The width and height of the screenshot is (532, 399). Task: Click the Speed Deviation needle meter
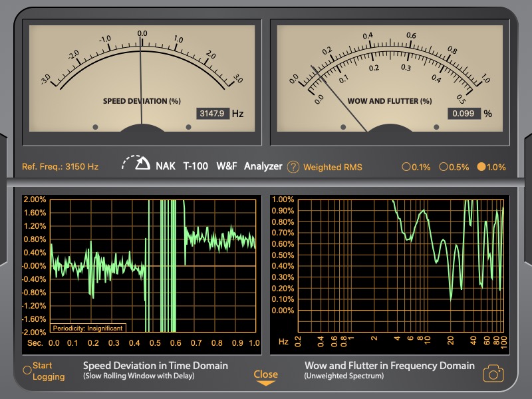point(142,78)
